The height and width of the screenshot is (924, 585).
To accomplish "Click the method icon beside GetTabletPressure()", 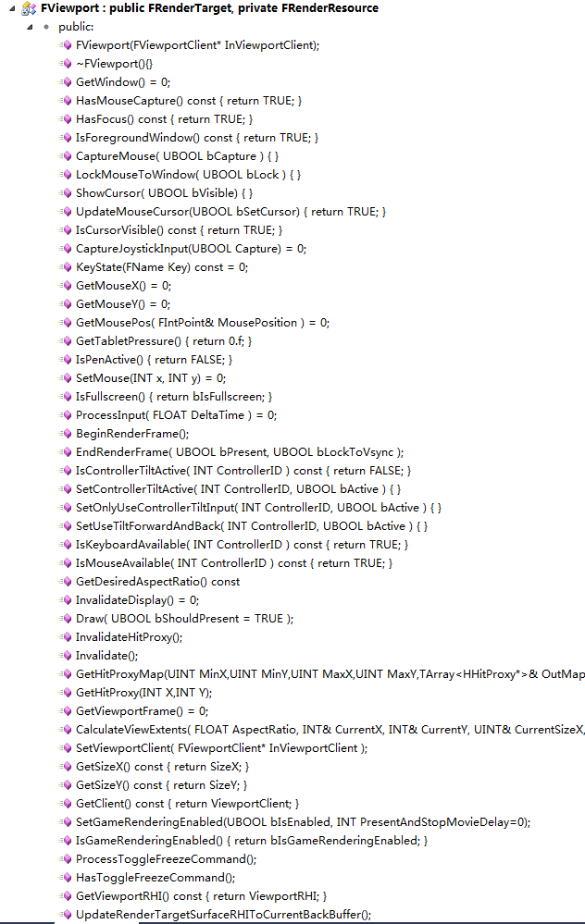I will [x=65, y=341].
